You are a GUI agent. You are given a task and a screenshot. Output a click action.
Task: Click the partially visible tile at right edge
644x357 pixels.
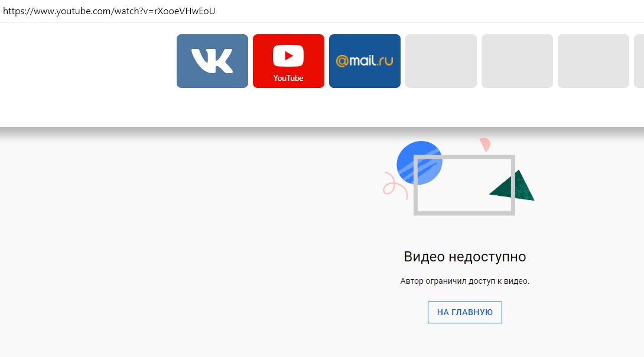(639, 61)
